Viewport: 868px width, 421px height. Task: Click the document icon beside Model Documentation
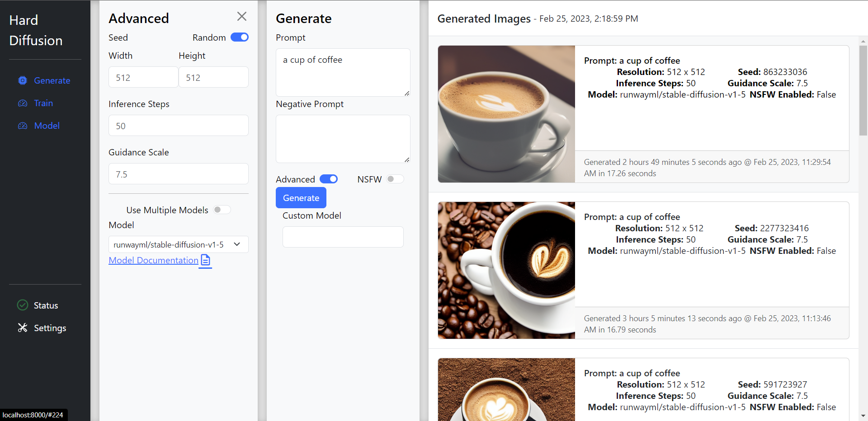click(x=205, y=260)
